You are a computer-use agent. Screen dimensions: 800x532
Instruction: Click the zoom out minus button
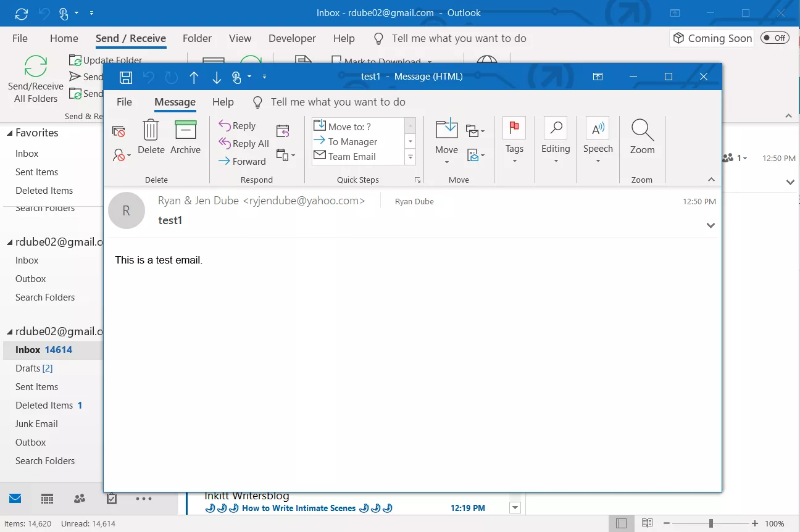668,523
